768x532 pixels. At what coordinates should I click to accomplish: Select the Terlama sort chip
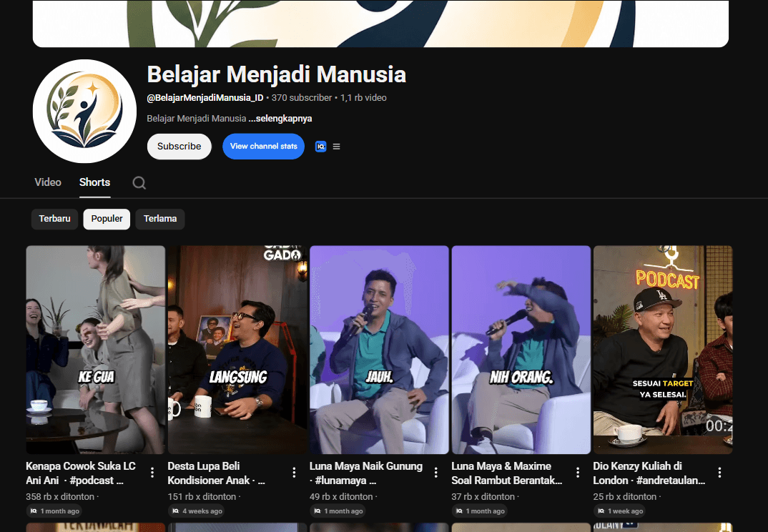[x=160, y=219]
